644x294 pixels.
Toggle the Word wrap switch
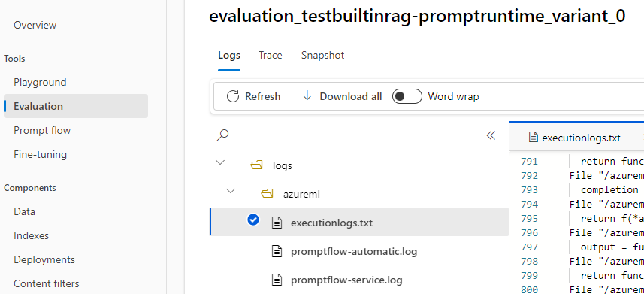click(x=407, y=96)
